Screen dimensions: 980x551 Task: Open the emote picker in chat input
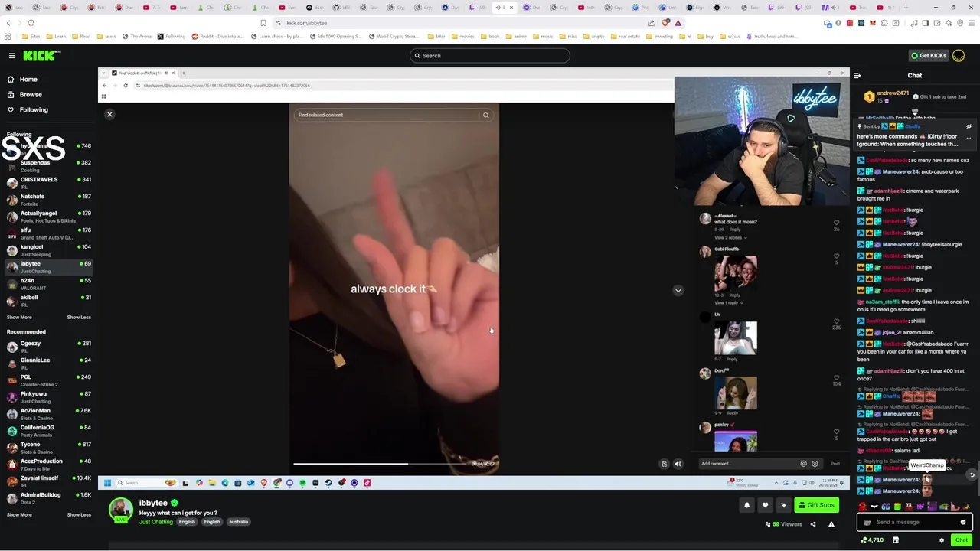coord(963,522)
